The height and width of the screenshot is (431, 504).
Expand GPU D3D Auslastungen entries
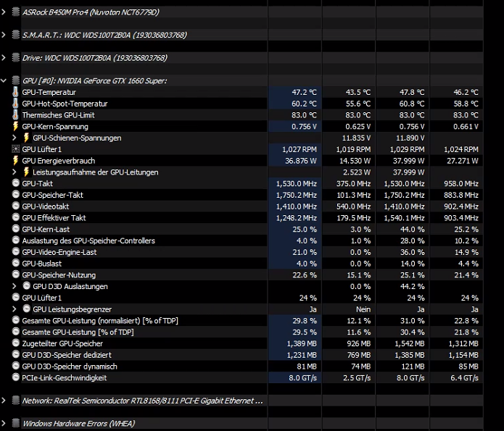(15, 286)
